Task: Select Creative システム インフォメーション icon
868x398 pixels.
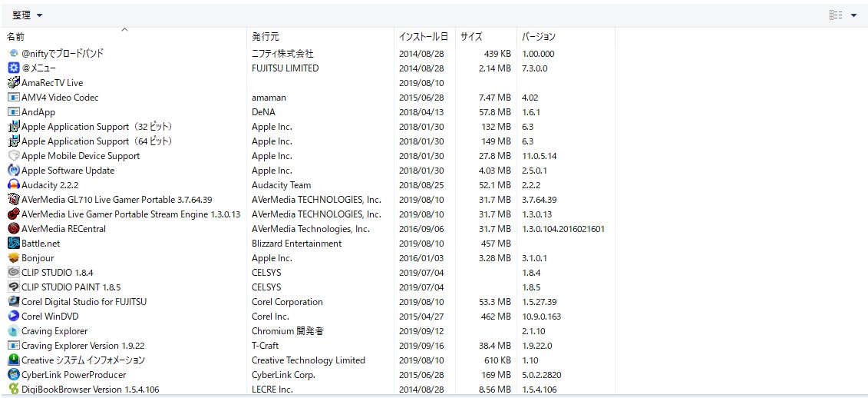Action: pos(14,360)
